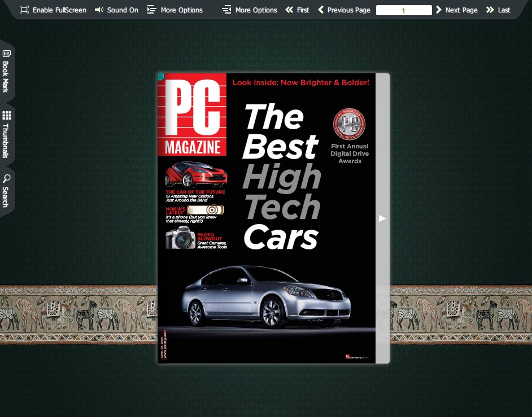Click the silver sedan on the cover

266,297
